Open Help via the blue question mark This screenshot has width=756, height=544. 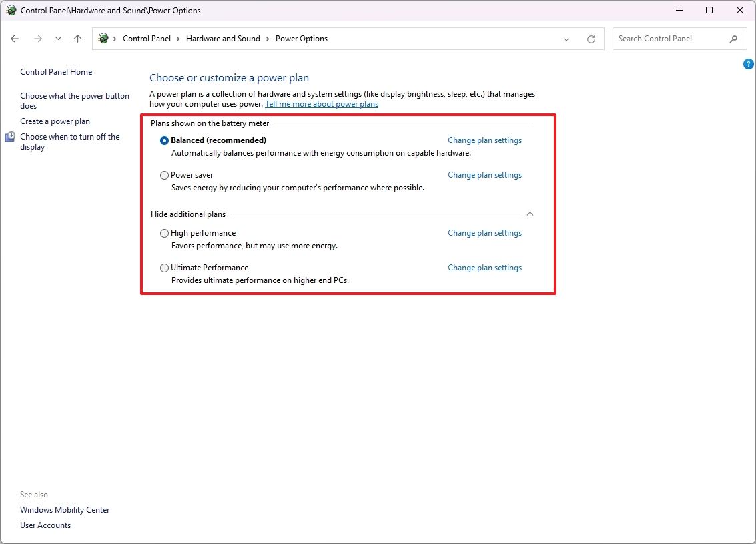[748, 64]
